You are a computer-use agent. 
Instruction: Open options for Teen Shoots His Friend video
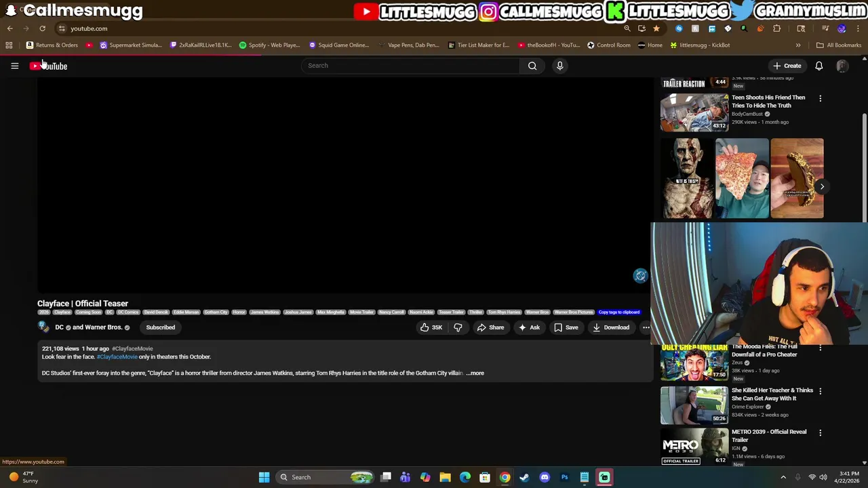click(820, 99)
